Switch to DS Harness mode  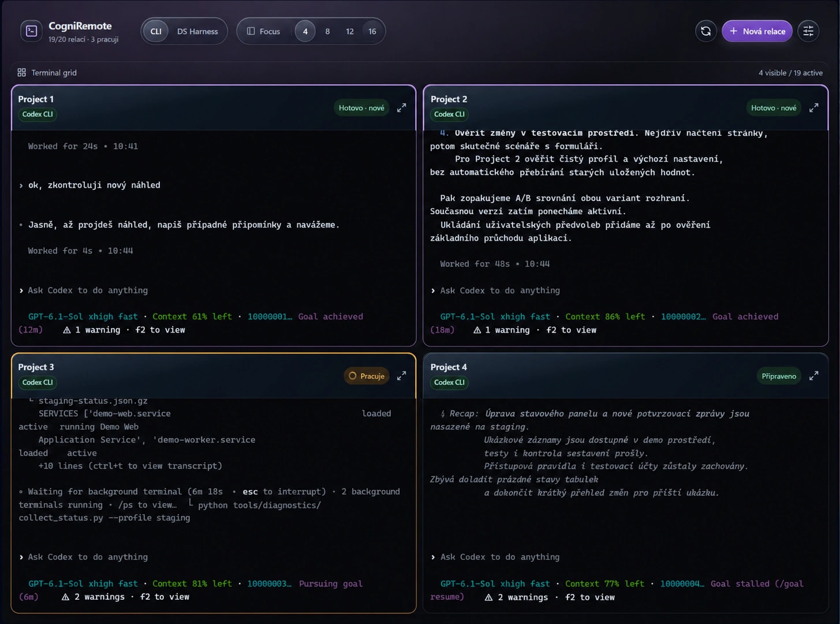point(197,31)
